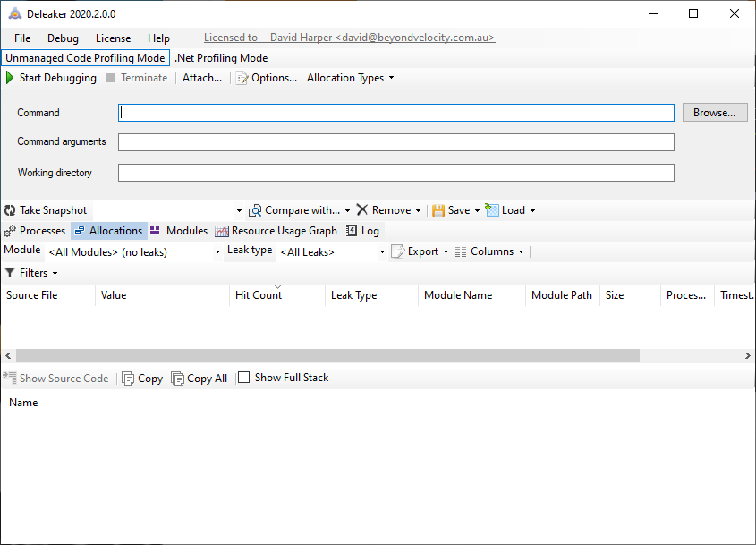The width and height of the screenshot is (756, 545).
Task: Click the Modules purple squares icon
Action: [x=155, y=231]
